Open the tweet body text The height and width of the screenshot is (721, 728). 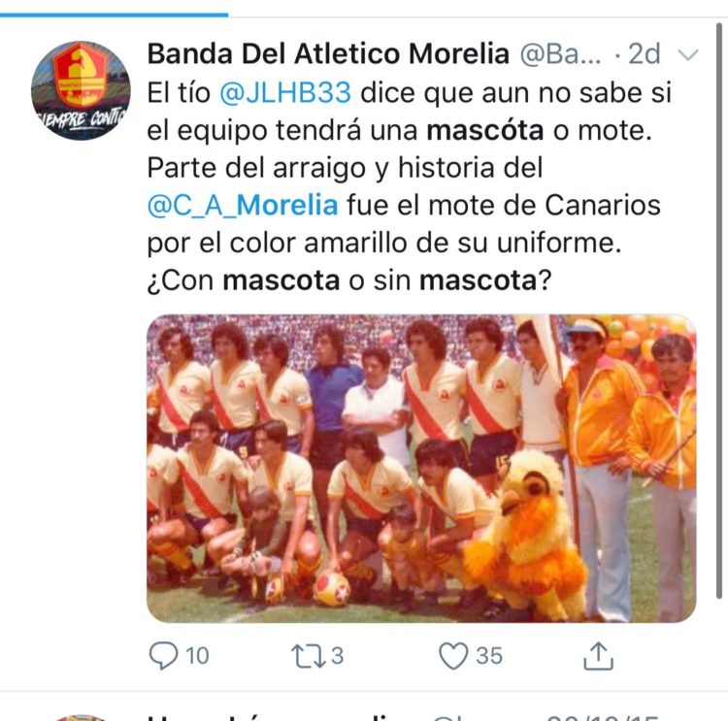(x=409, y=186)
